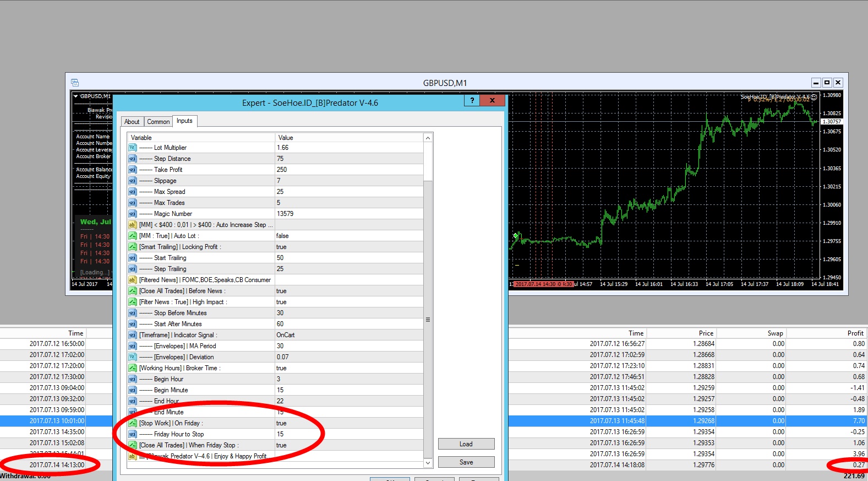Click the Max Trades row icon

tap(132, 203)
